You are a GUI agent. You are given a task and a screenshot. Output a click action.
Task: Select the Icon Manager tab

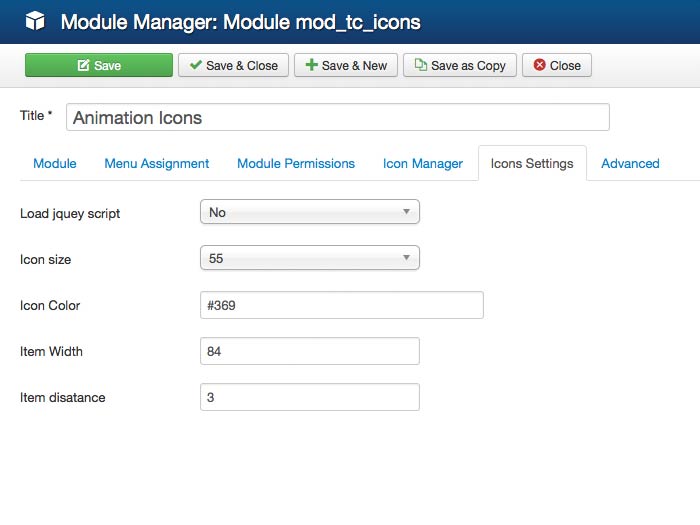[423, 163]
